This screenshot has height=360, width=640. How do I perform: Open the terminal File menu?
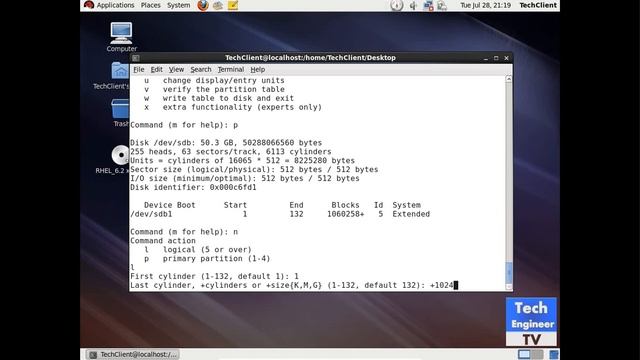[x=138, y=69]
